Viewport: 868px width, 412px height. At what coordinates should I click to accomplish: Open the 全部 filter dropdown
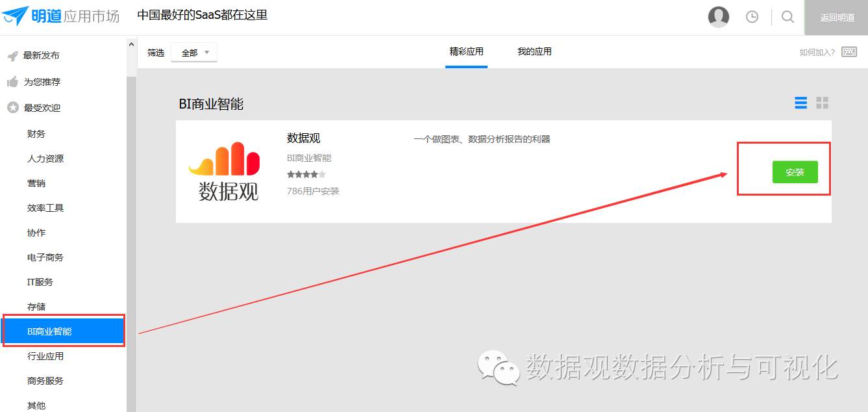click(x=194, y=53)
